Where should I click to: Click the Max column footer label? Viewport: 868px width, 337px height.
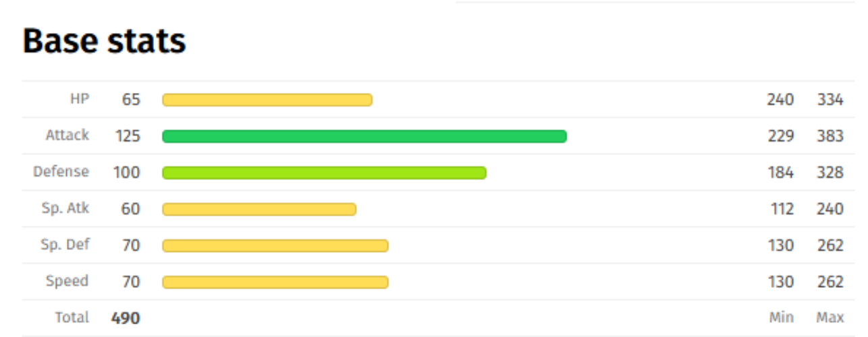(x=830, y=317)
